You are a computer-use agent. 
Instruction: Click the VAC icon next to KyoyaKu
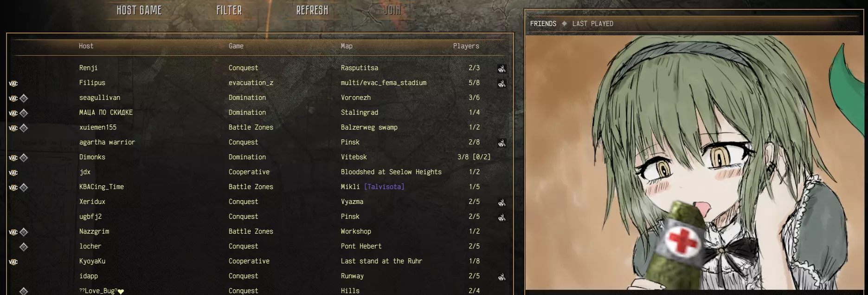13,262
